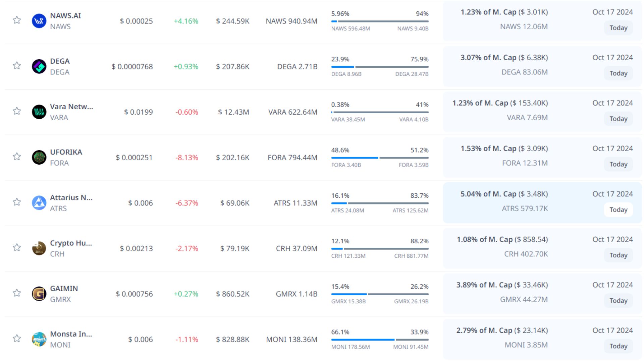Star NAWS.AI to add to watchlist
Image resolution: width=644 pixels, height=362 pixels.
point(17,20)
